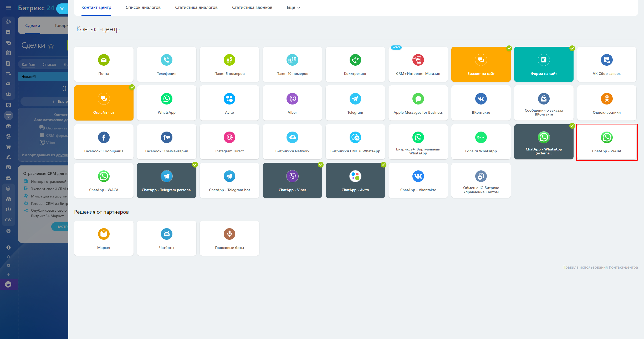Open the Голосовые боты microphone tile
644x339 pixels.
click(x=229, y=238)
